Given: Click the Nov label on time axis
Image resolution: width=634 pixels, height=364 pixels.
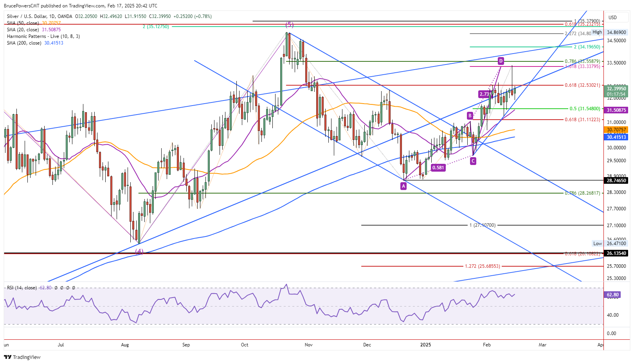Looking at the screenshot, I should tap(308, 345).
